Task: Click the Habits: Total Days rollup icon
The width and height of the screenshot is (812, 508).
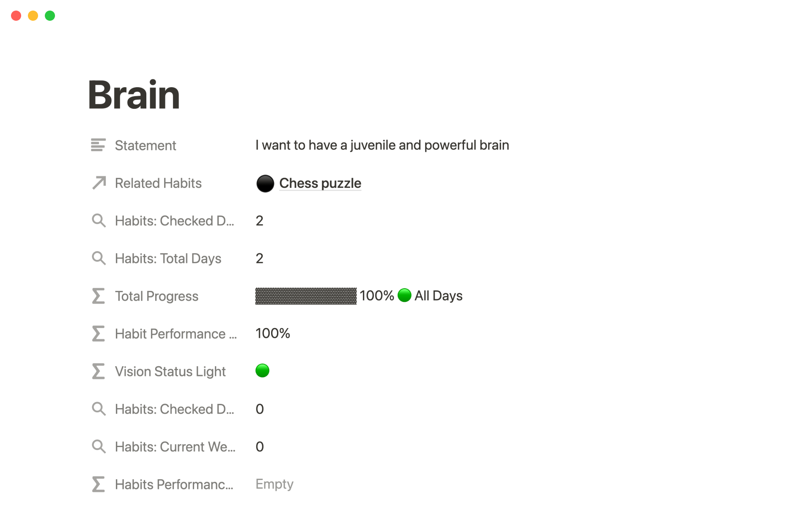Action: click(99, 258)
